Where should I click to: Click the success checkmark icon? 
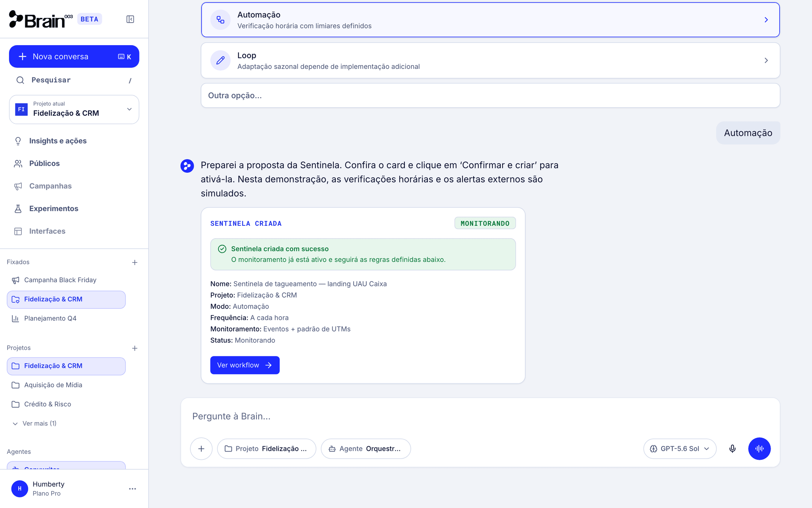[222, 249]
